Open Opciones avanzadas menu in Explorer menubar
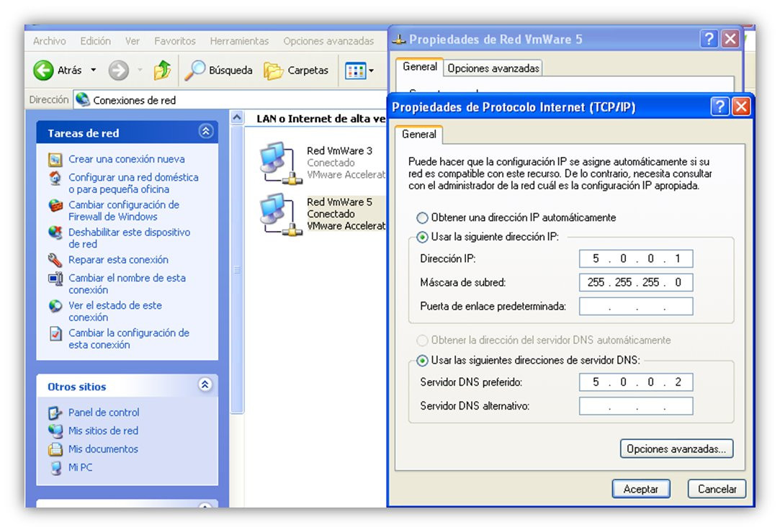This screenshot has width=780, height=532. click(x=328, y=41)
